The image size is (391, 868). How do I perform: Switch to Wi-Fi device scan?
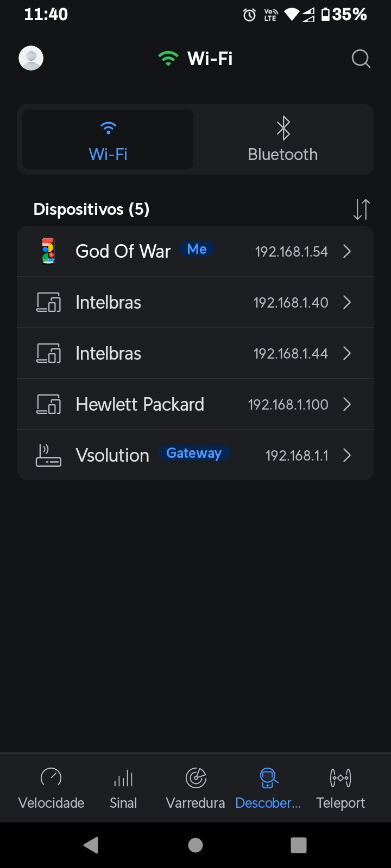click(108, 140)
